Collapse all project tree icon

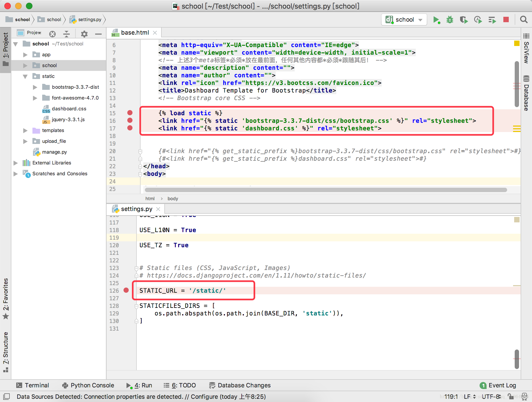[x=66, y=34]
